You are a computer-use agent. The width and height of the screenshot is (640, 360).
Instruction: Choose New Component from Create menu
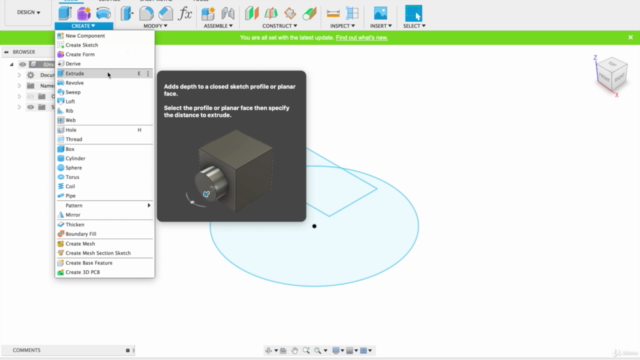point(105,36)
